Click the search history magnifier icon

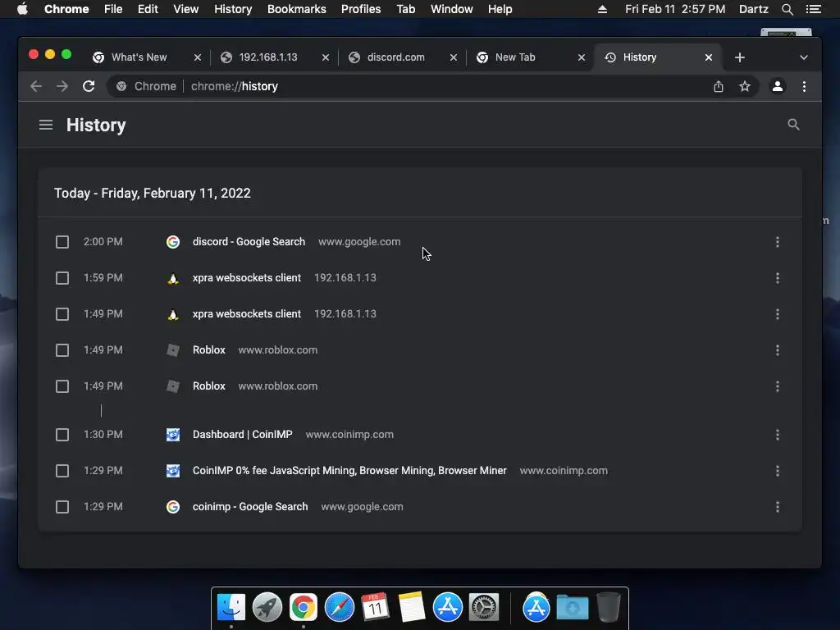(x=793, y=125)
